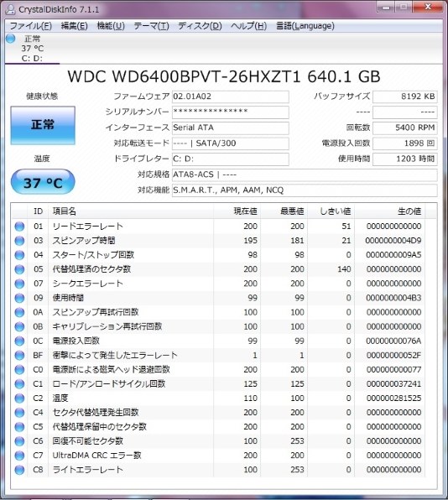The image size is (448, 500).
Task: Click status orb for C2 温度
Action: point(19,398)
